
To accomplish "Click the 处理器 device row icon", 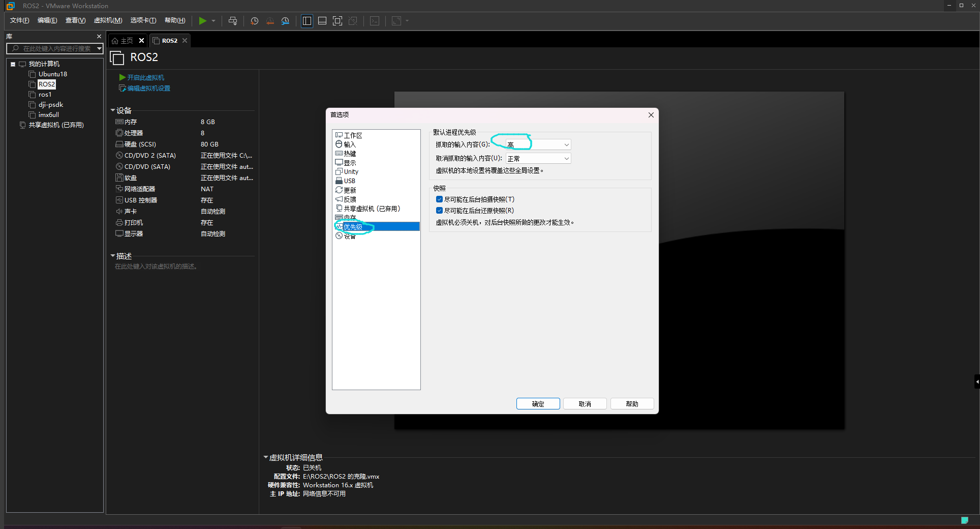I will pos(119,133).
